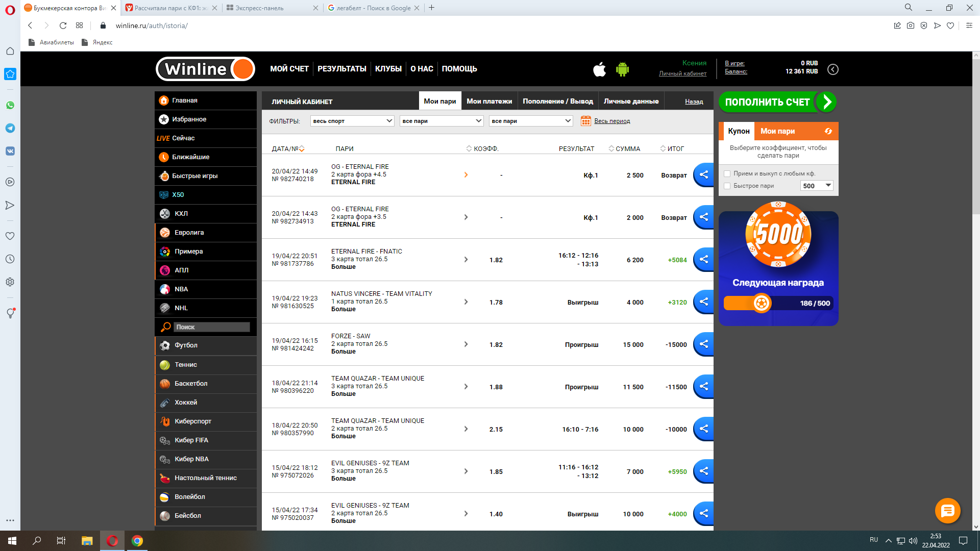This screenshot has height=551, width=980.
Task: Open the Apple iOS app icon
Action: coord(599,69)
